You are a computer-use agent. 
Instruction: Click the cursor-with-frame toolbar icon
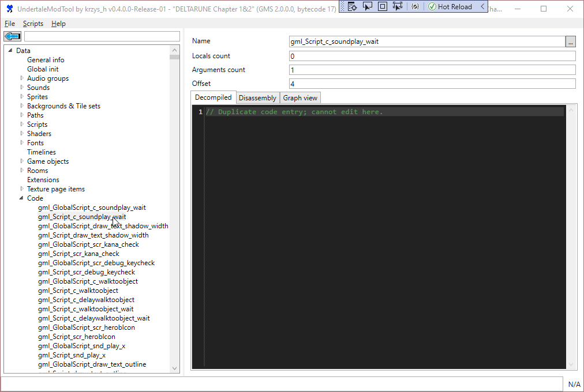click(398, 6)
